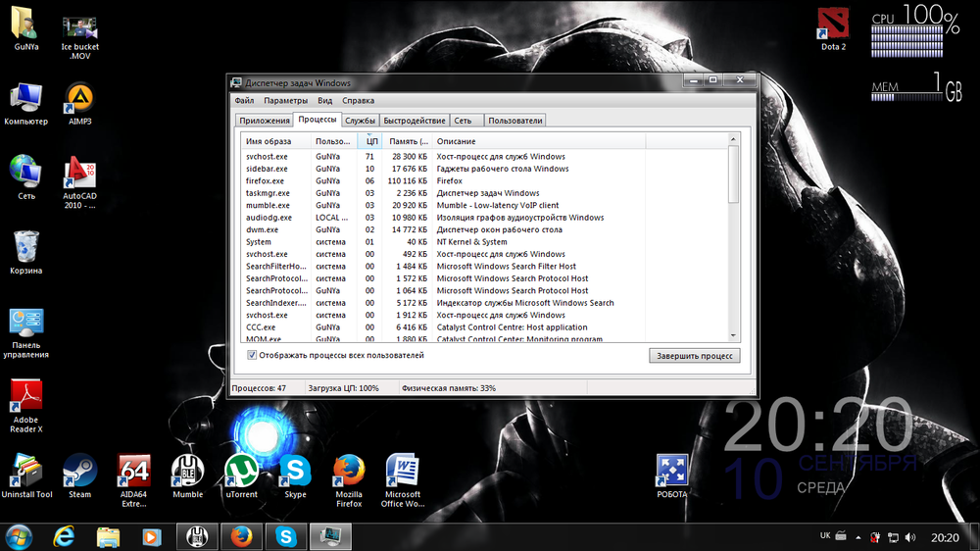Screen dimensions: 980x551
Task: Click the Windows Start button
Action: 19,536
